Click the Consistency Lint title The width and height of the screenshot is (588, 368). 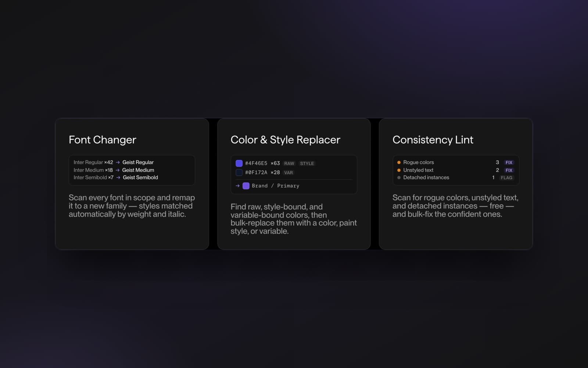pyautogui.click(x=433, y=140)
